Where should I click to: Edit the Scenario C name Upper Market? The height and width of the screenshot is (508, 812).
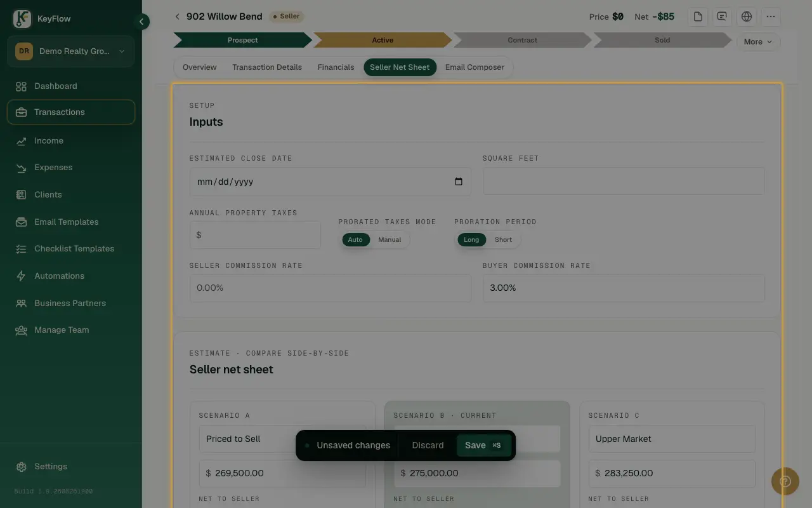pos(672,439)
